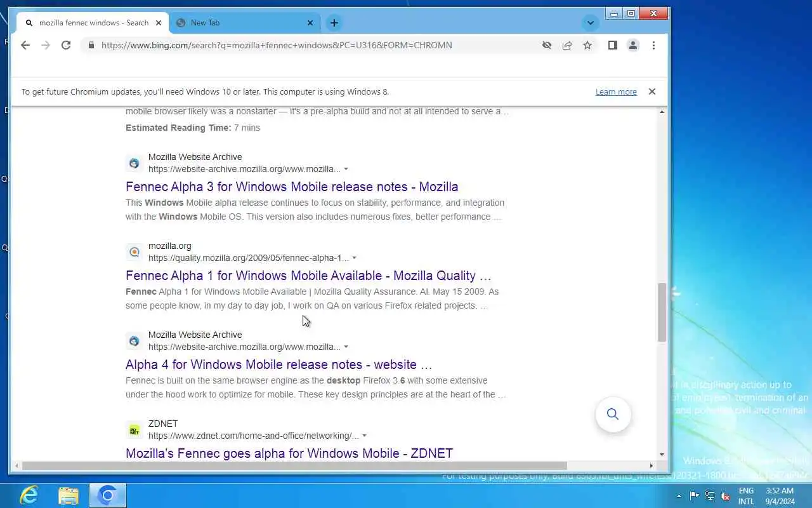Open the side panel icon

click(x=613, y=45)
